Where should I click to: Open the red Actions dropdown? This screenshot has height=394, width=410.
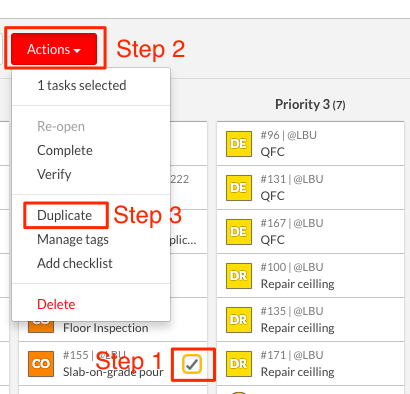54,49
